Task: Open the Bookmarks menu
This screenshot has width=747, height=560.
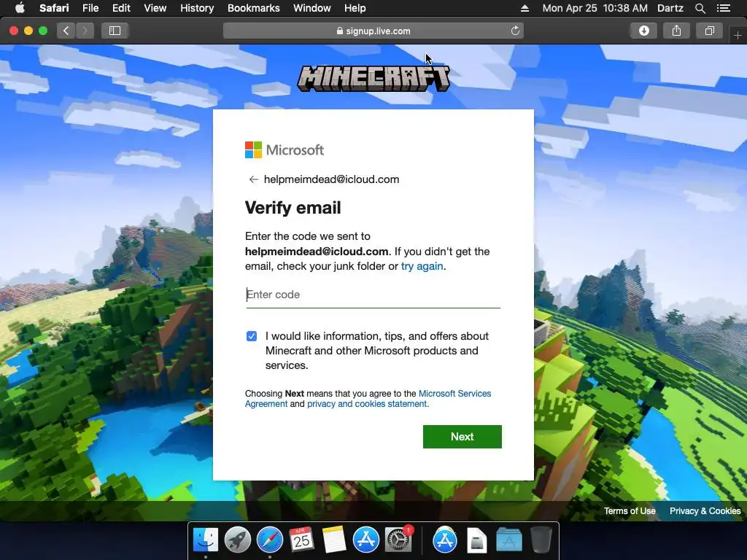Action: point(253,8)
